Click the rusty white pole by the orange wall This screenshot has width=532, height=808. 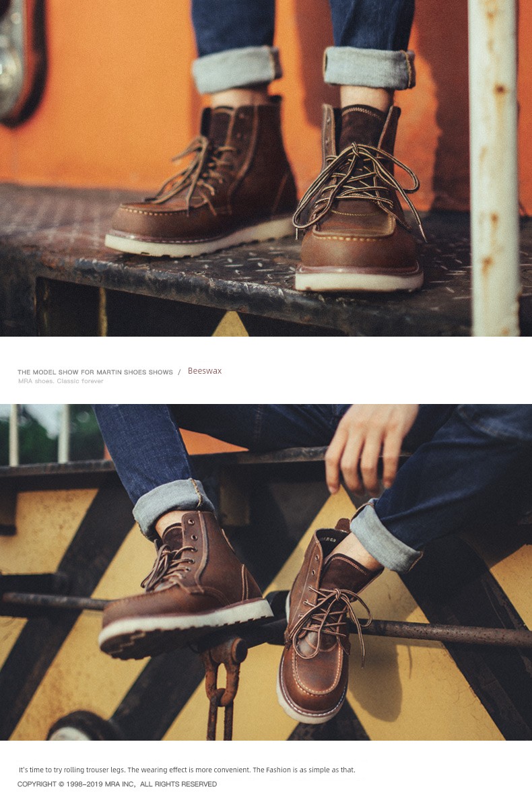point(494,168)
